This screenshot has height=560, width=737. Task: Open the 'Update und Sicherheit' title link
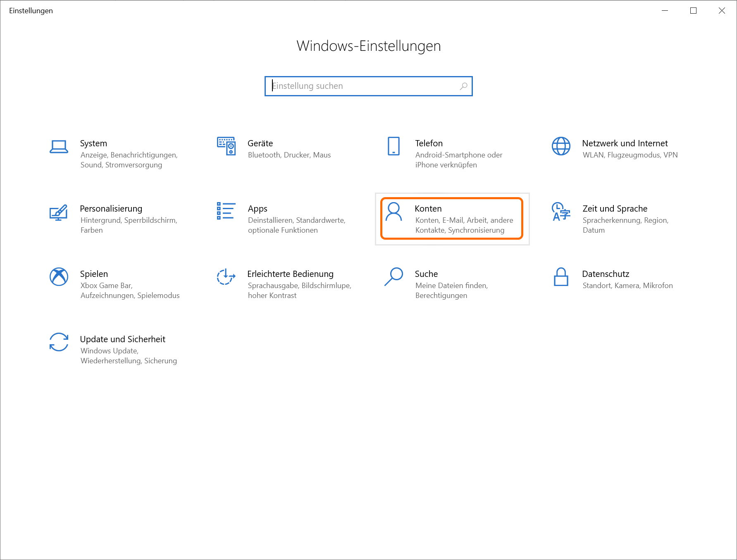[x=122, y=339]
